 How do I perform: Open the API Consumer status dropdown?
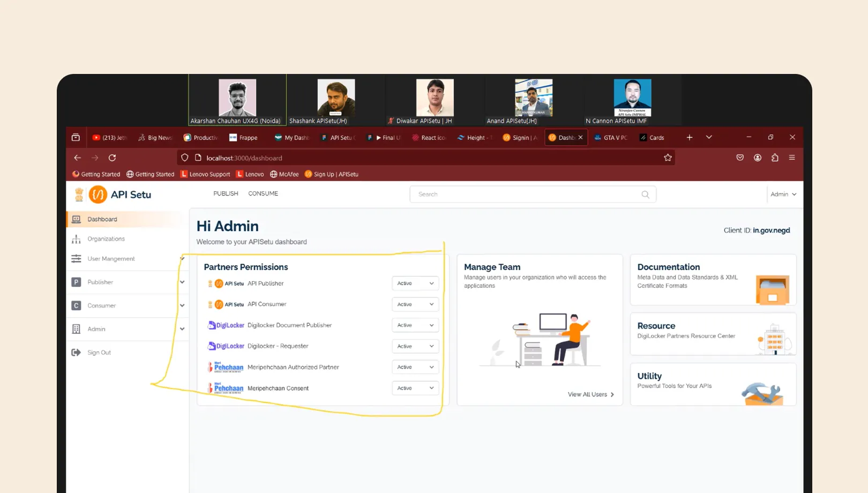pyautogui.click(x=415, y=304)
